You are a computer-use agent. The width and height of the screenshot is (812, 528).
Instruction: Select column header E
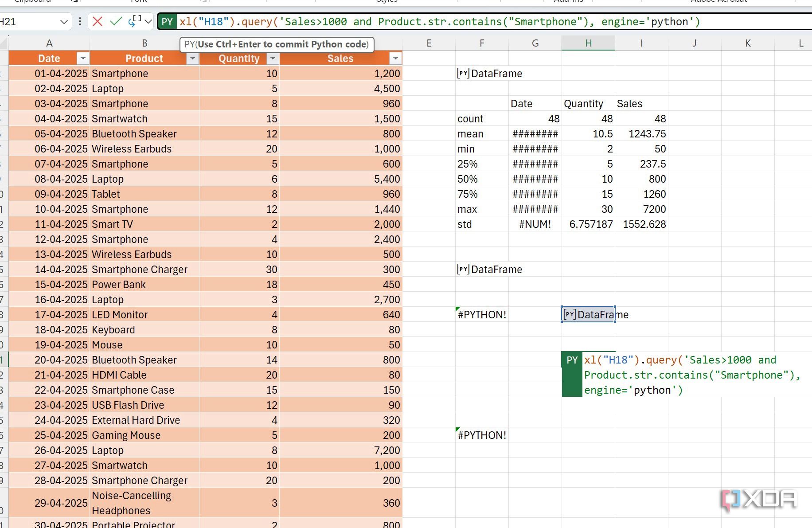coord(429,43)
